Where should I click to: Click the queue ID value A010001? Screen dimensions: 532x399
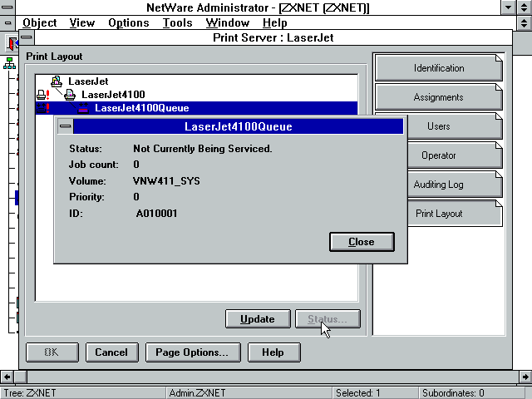[x=156, y=214]
